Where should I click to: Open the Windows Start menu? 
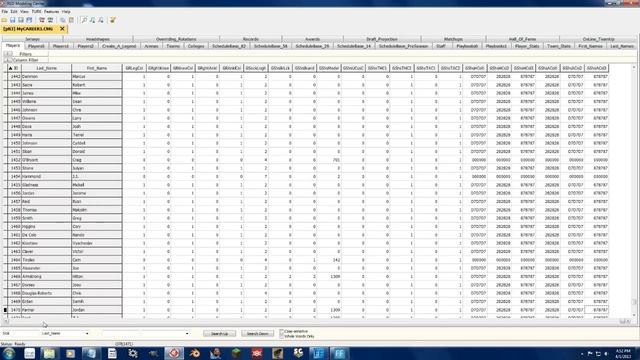[9, 353]
